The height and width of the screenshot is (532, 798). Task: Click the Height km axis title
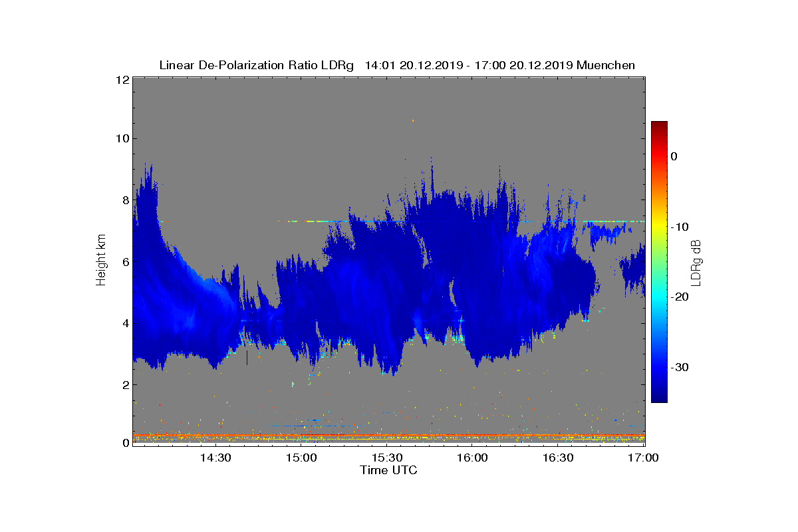tap(101, 261)
